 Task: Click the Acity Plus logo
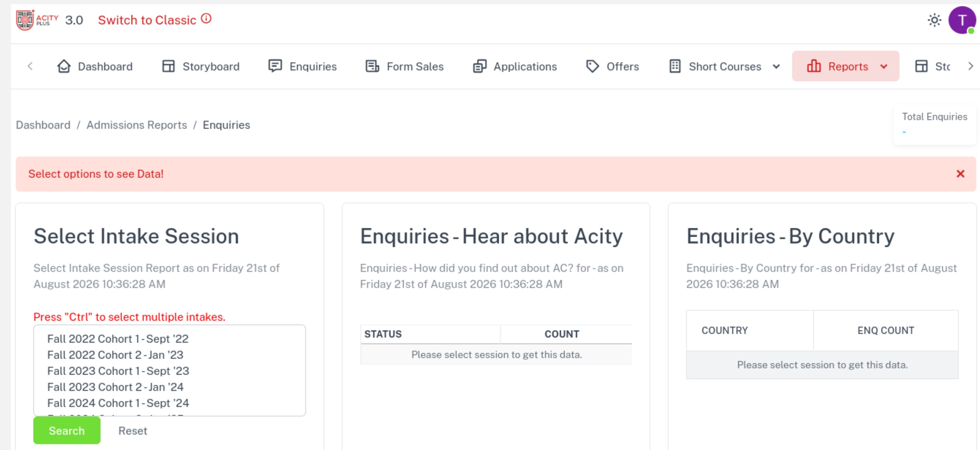tap(37, 20)
